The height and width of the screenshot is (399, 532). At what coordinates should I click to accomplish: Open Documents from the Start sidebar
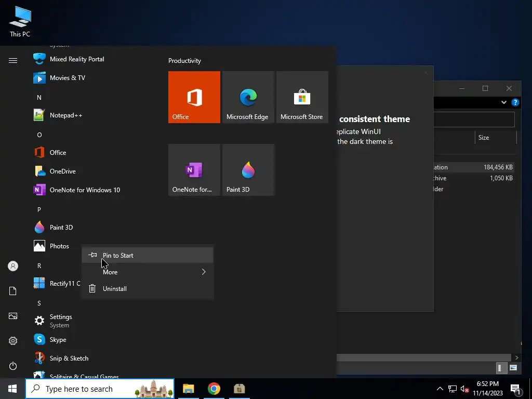click(x=13, y=291)
